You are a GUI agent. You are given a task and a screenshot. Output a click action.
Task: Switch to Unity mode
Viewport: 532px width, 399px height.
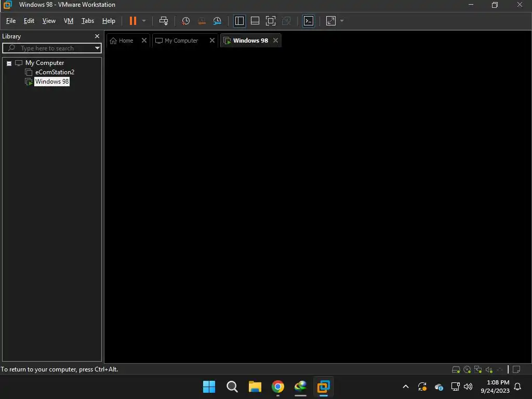tap(286, 21)
